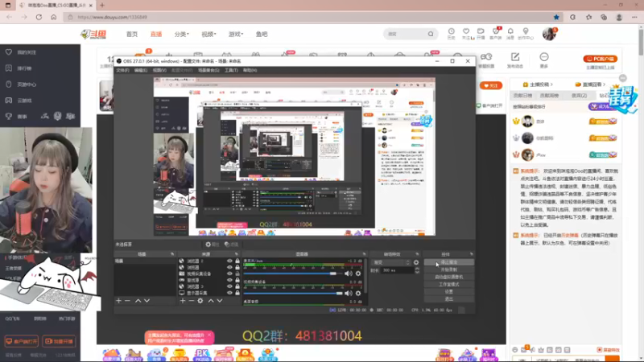Screen dimensions: 644x362
Task: Move scene up in the scenes list
Action: 138,301
